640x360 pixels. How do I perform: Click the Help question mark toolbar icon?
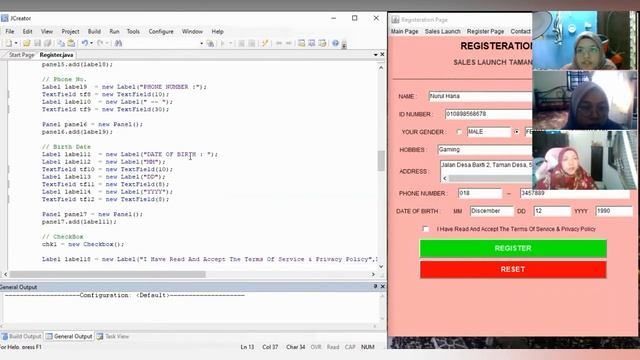[x=335, y=43]
